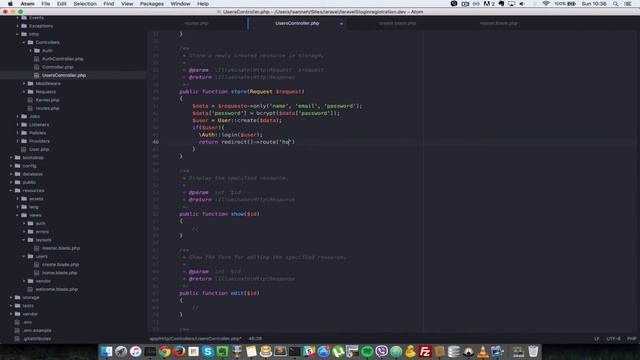Expand the Middleware folder
The width and height of the screenshot is (640, 360).
point(24,84)
